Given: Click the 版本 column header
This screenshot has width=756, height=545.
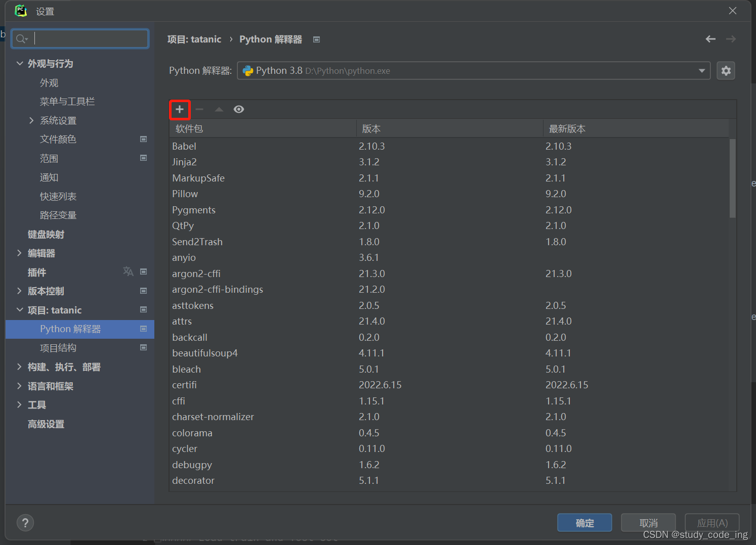Looking at the screenshot, I should point(450,129).
